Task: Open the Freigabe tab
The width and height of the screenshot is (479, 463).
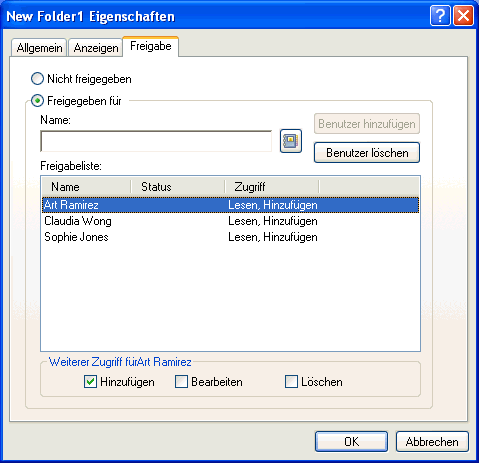Action: coord(151,46)
